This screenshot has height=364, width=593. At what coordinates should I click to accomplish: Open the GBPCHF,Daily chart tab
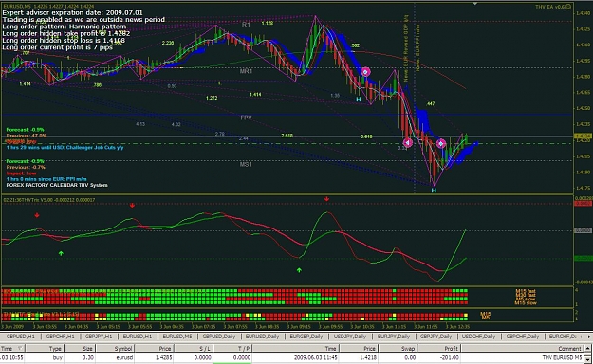coord(523,336)
